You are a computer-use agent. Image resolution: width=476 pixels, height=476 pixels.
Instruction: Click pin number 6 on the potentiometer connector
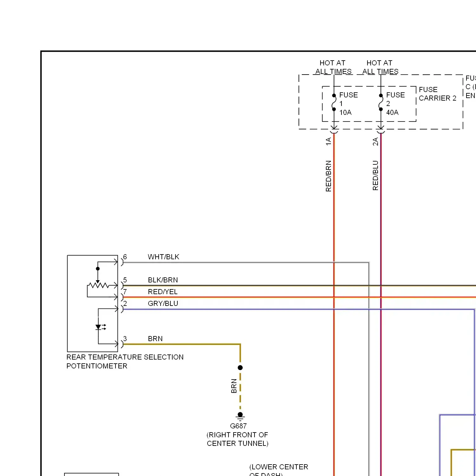tap(125, 257)
